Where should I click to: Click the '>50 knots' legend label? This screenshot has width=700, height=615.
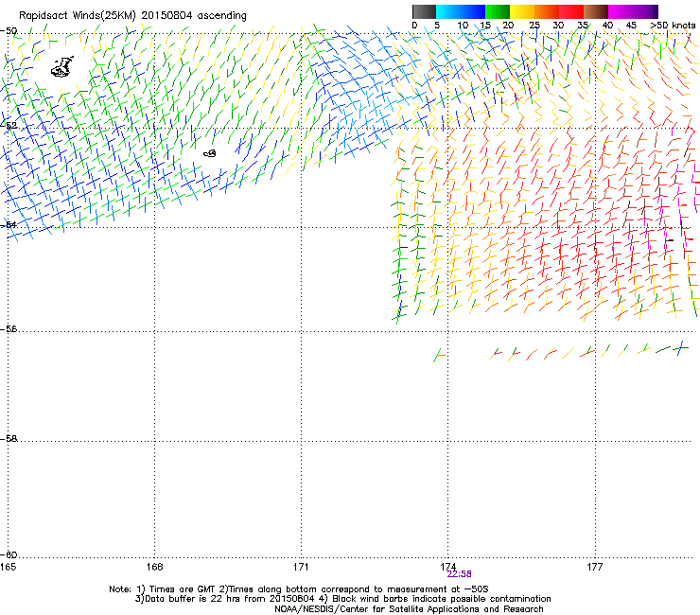point(673,26)
